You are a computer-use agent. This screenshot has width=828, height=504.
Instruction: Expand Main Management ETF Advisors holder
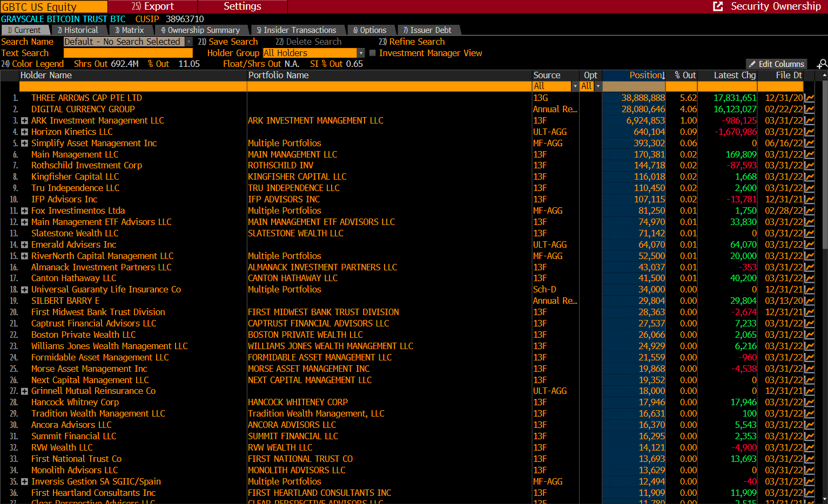point(24,222)
